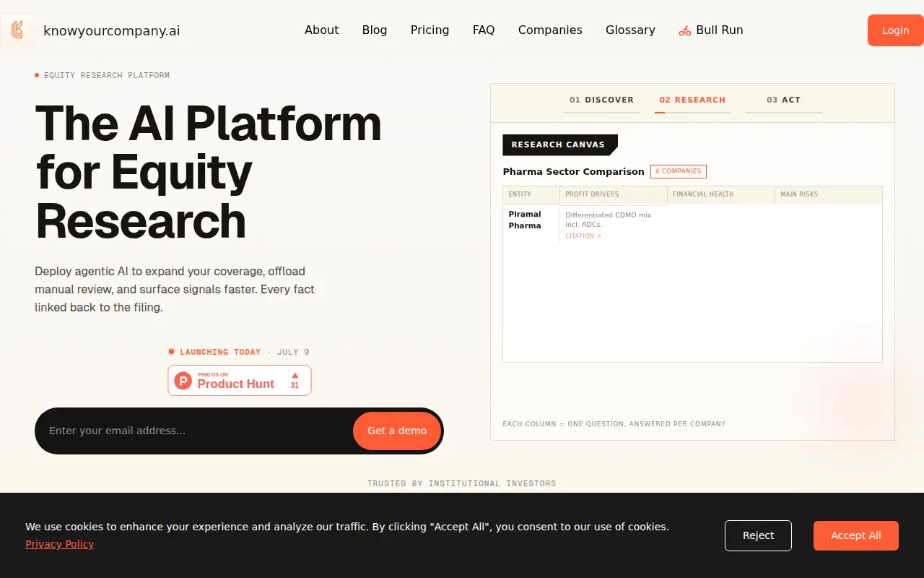
Task: Click the Trusted by Institutional Investors text
Action: [462, 483]
